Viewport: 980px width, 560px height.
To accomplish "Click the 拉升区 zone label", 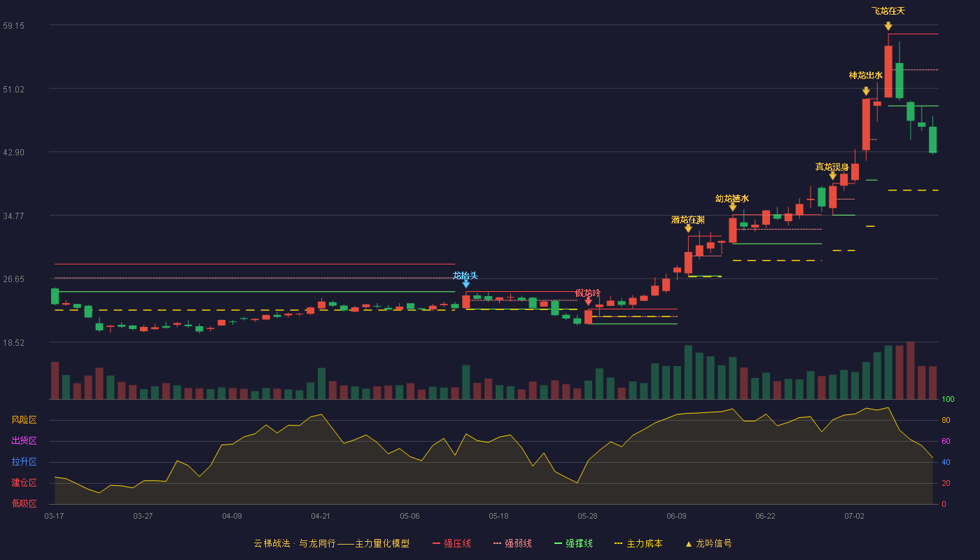I will point(24,462).
